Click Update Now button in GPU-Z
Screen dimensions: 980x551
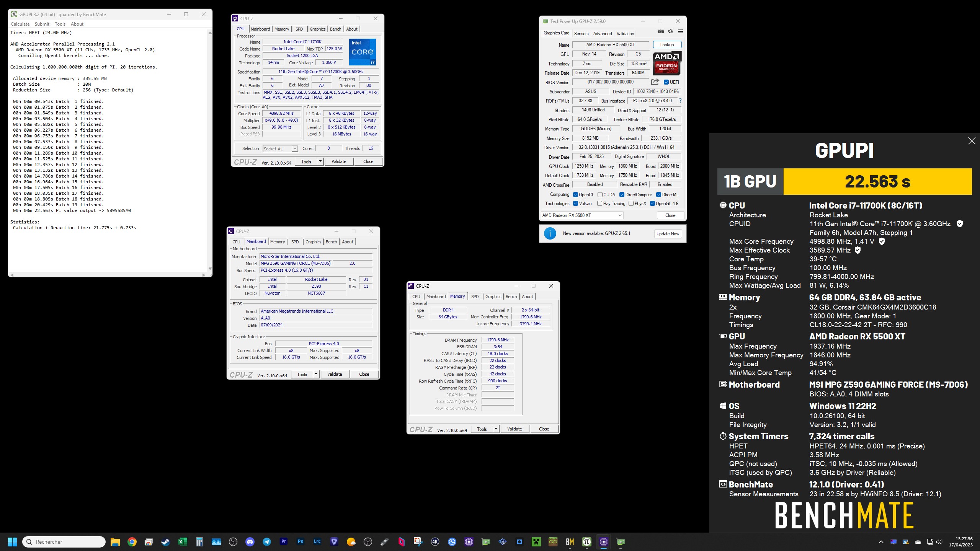point(668,234)
